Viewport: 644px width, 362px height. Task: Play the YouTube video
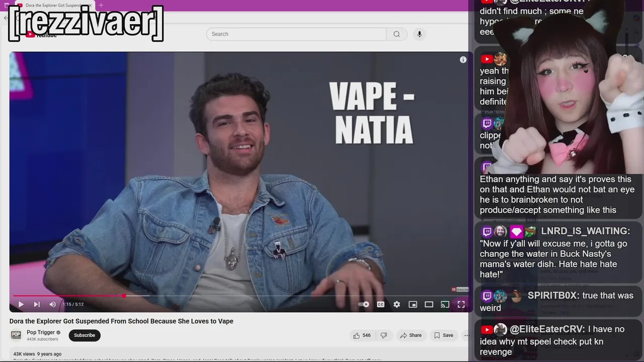(x=21, y=304)
